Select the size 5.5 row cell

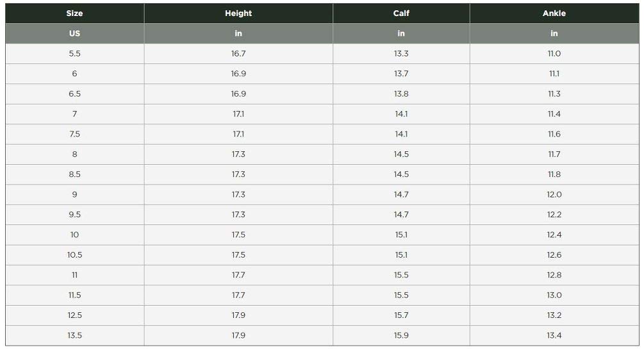click(74, 53)
